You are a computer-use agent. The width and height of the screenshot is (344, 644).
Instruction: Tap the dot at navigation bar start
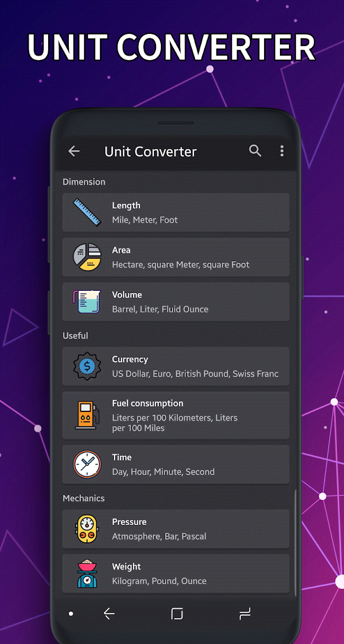coord(71,614)
